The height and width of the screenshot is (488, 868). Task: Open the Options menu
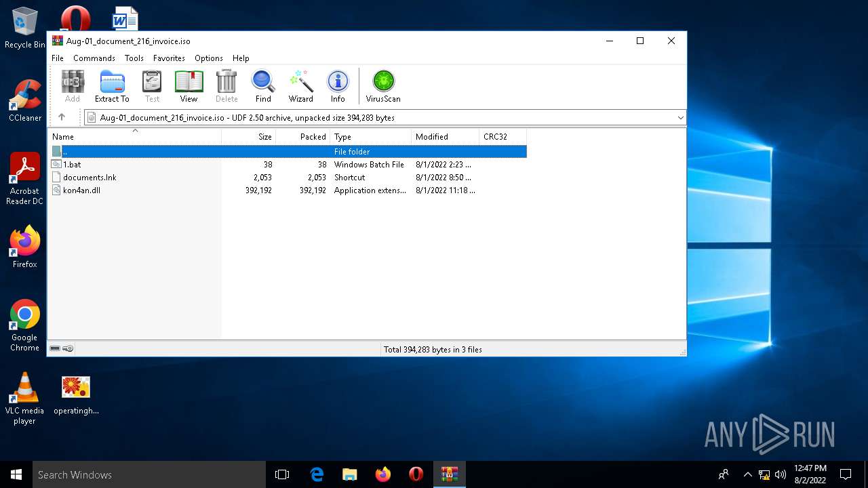209,58
